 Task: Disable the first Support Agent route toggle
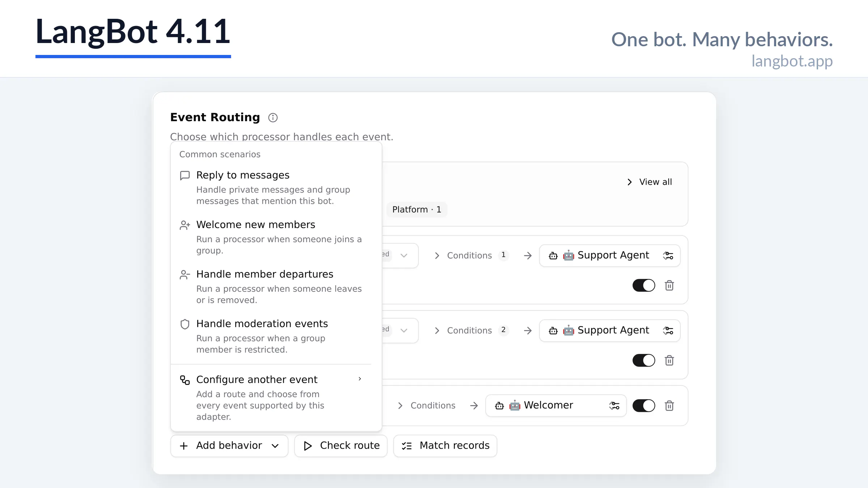pyautogui.click(x=644, y=286)
